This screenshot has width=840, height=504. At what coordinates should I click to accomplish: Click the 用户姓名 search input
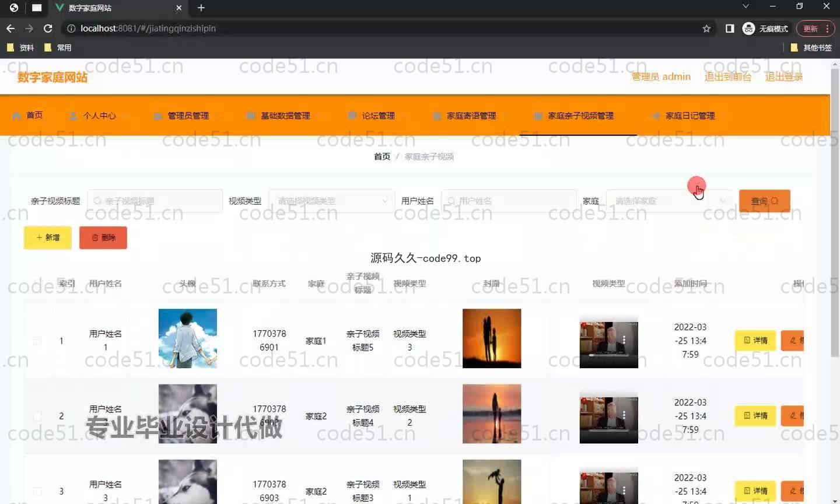coord(509,201)
